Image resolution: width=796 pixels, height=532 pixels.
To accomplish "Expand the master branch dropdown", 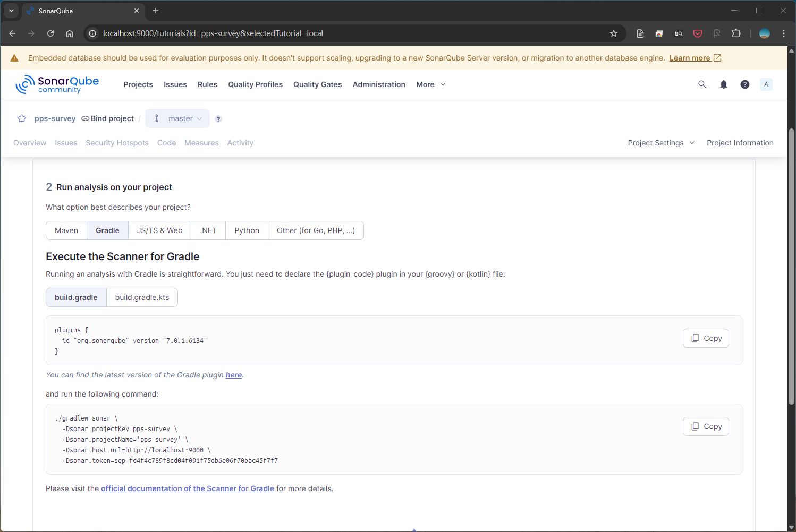I will pyautogui.click(x=177, y=118).
